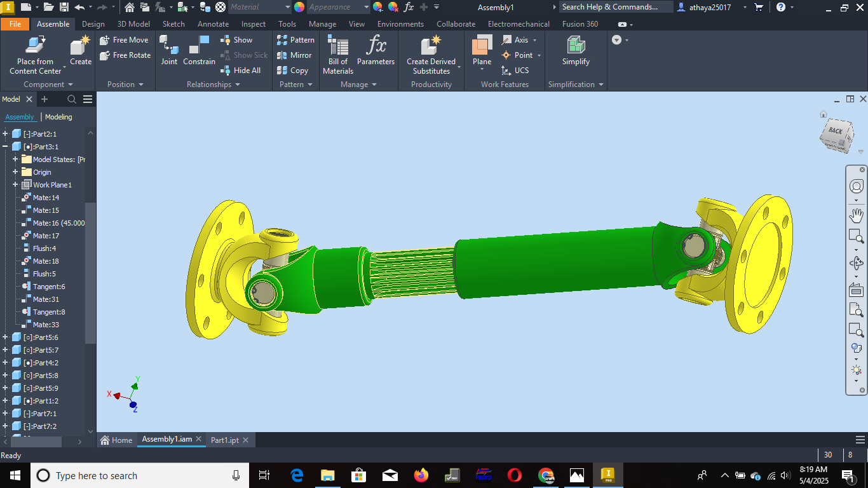Open the Appearance color wheel
The height and width of the screenshot is (488, 868).
pos(299,7)
